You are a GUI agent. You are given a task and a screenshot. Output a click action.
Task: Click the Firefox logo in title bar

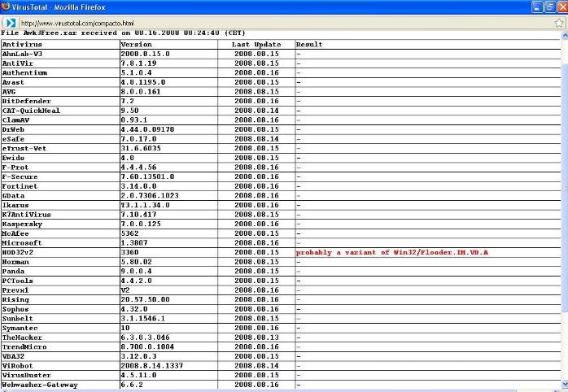pyautogui.click(x=6, y=7)
